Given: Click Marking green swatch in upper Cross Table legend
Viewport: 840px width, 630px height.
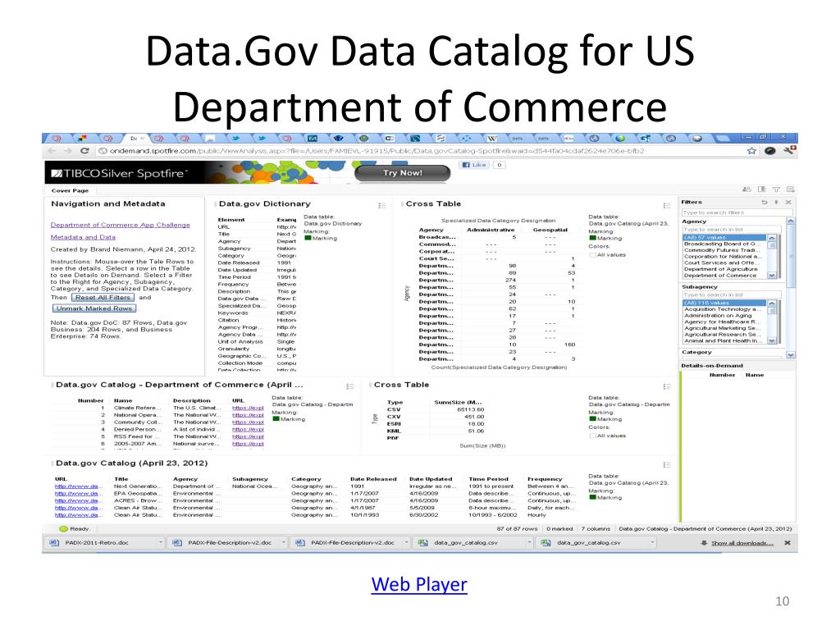Looking at the screenshot, I should (592, 239).
